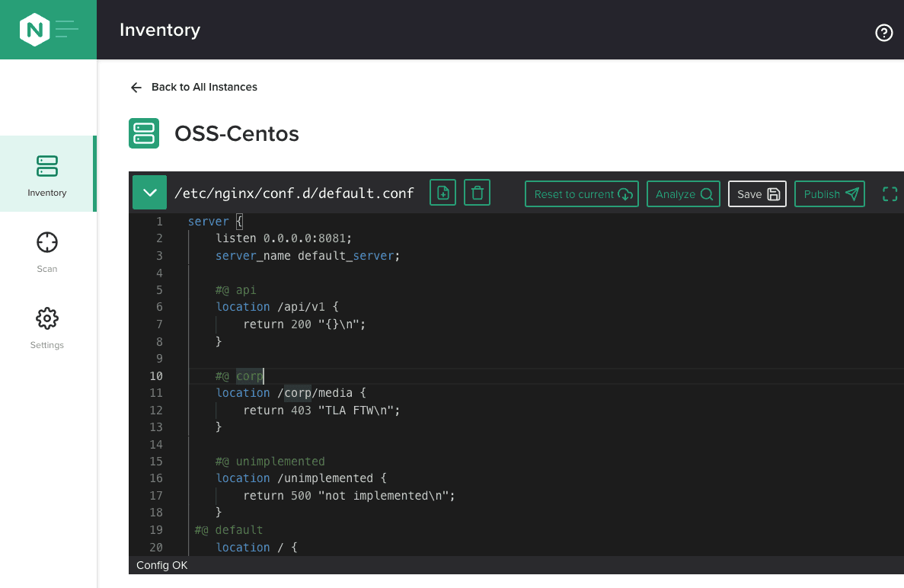Open the NGINX logo home icon
The image size is (904, 588).
[34, 29]
